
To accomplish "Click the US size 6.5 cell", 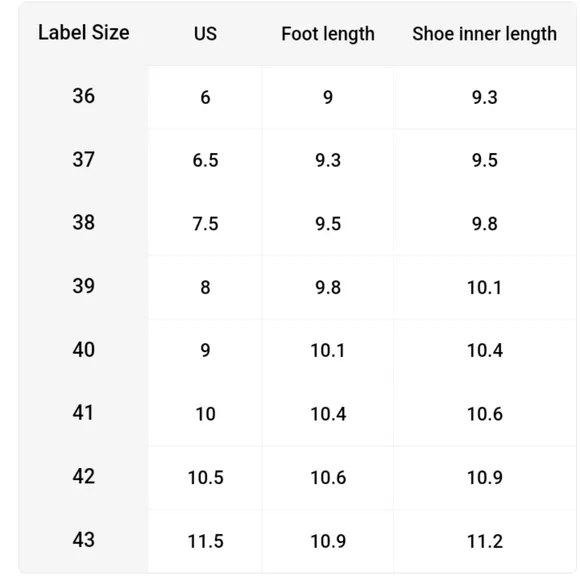I will pos(205,161).
